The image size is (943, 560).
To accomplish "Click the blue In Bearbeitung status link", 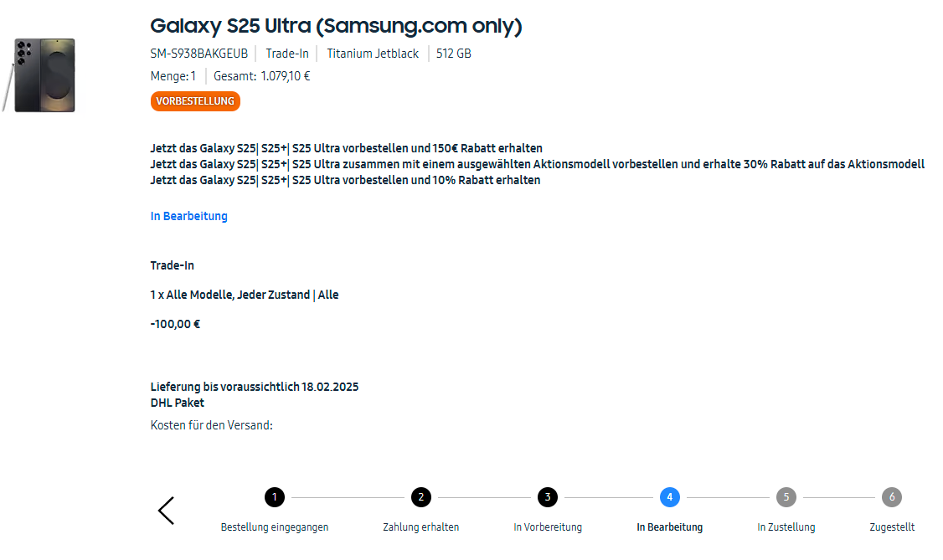I will point(188,216).
